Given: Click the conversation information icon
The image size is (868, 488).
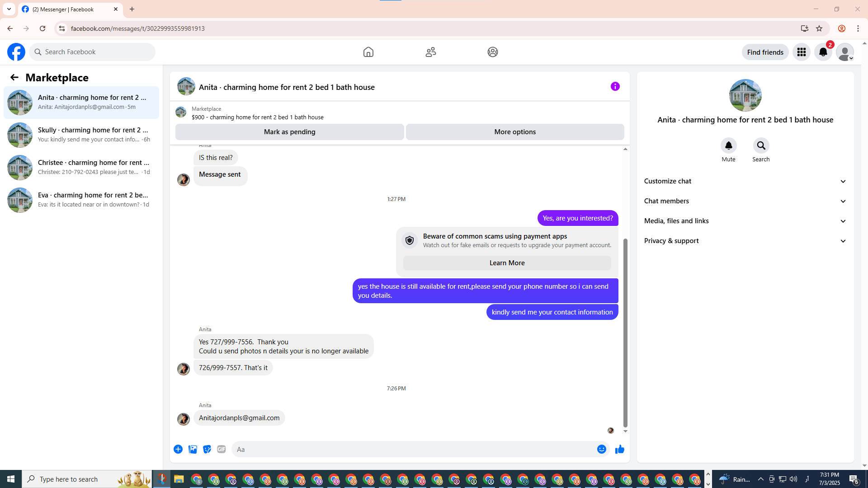Looking at the screenshot, I should 615,86.
